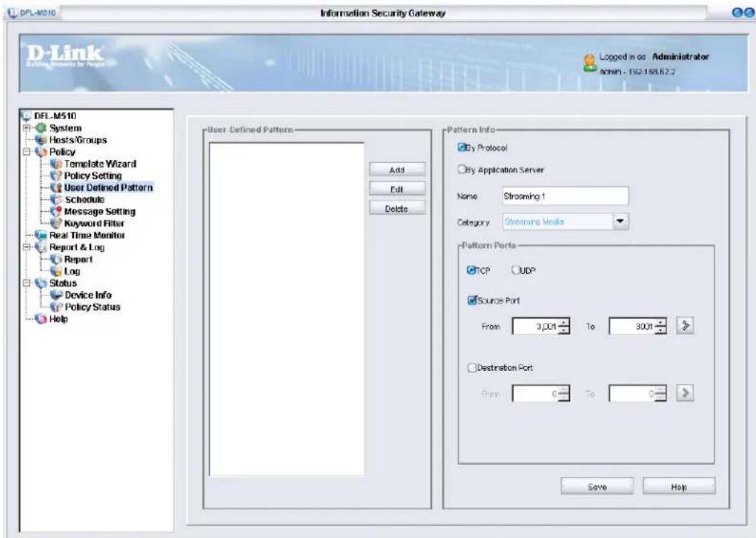This screenshot has height=538, width=756.
Task: Choose the TCP radio button
Action: click(x=471, y=270)
